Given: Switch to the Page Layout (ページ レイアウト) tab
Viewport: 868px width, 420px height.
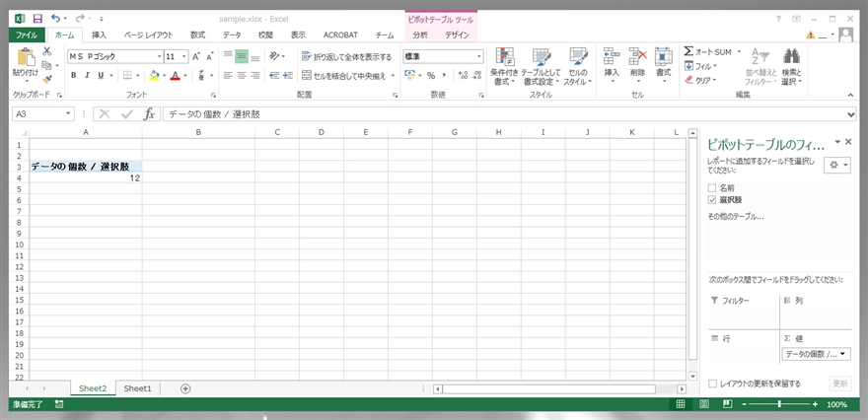Looking at the screenshot, I should (148, 35).
